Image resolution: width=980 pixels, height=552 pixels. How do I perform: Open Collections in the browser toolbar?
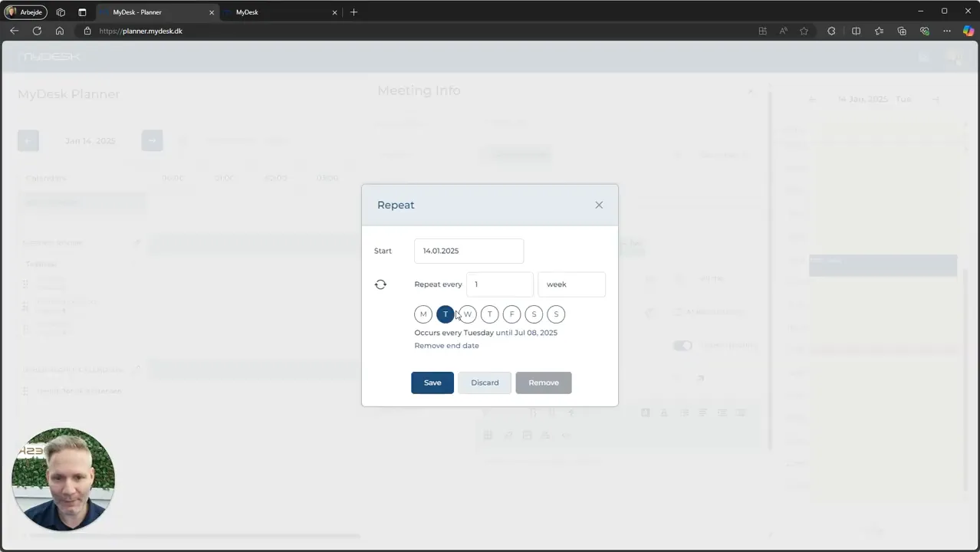click(902, 31)
